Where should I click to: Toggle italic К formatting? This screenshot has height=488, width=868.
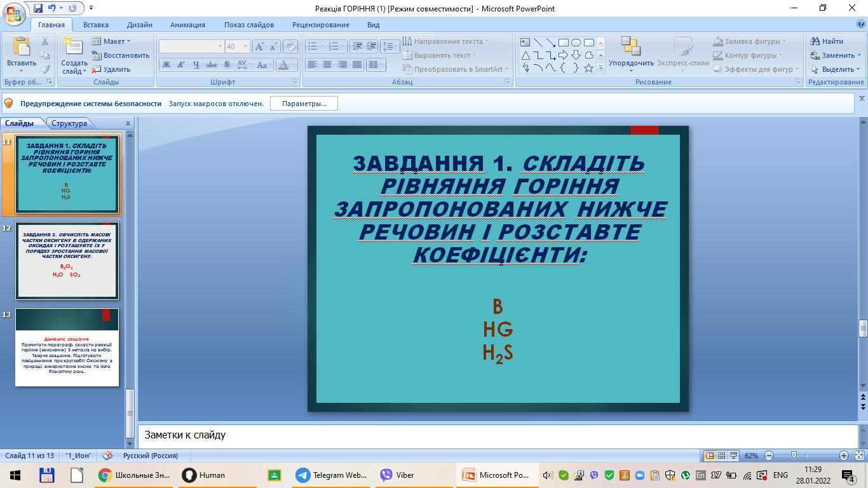(181, 65)
